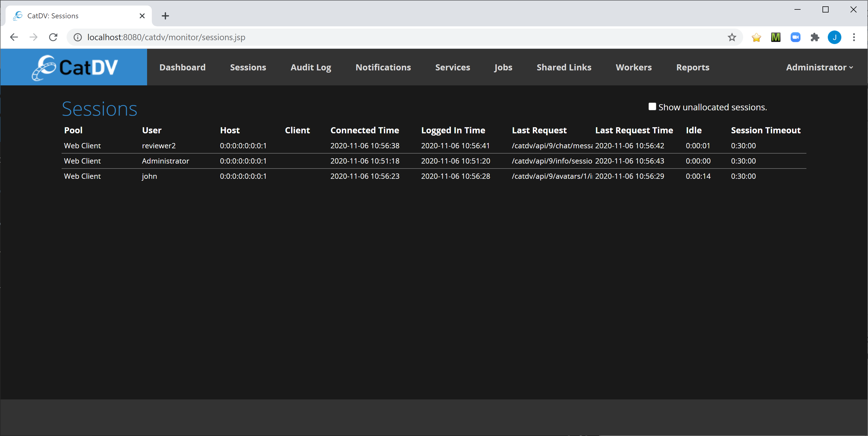Screen dimensions: 868x436
Task: Close the browser window
Action: click(x=853, y=9)
